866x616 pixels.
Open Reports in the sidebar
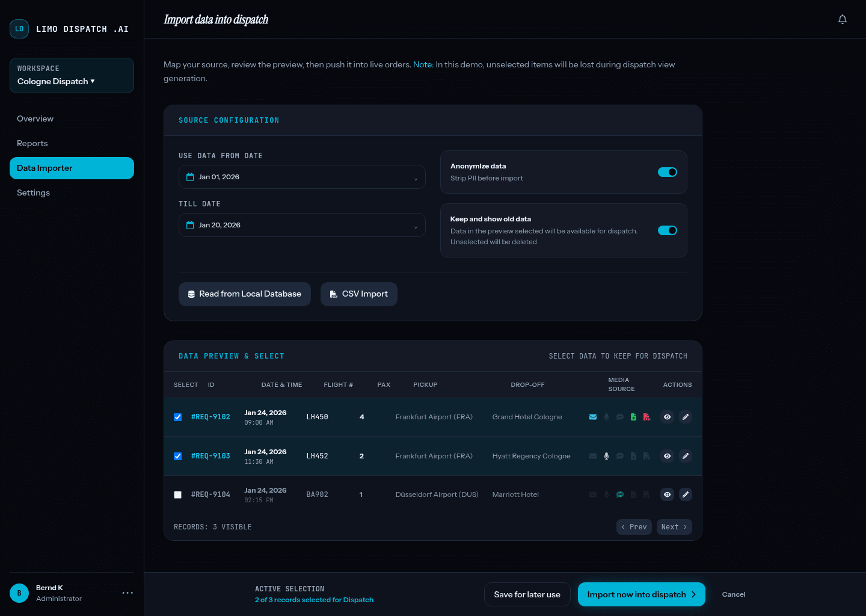[x=72, y=143]
